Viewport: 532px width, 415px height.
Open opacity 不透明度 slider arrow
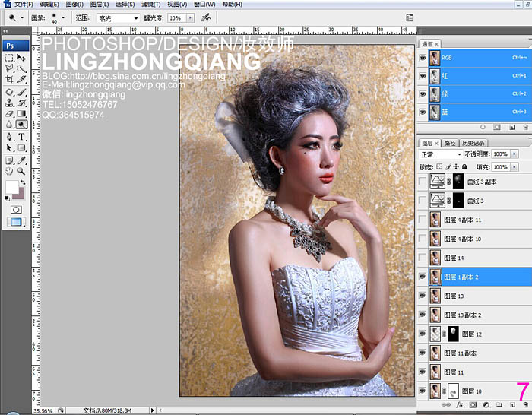click(x=515, y=154)
